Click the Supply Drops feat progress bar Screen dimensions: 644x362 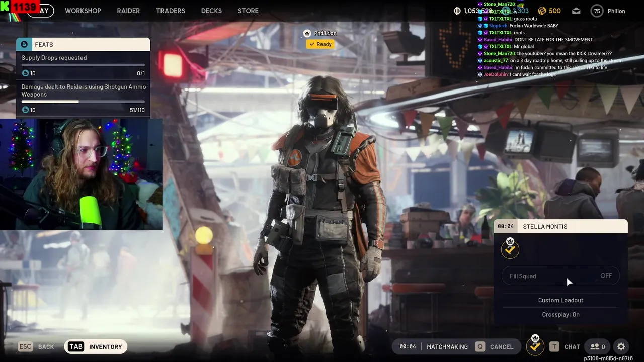point(83,65)
